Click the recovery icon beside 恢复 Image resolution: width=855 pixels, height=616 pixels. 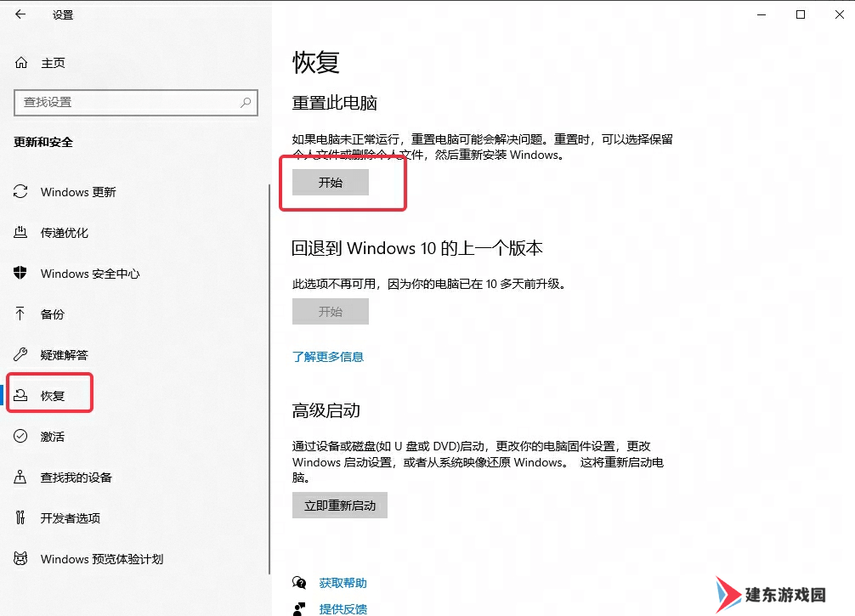point(20,396)
